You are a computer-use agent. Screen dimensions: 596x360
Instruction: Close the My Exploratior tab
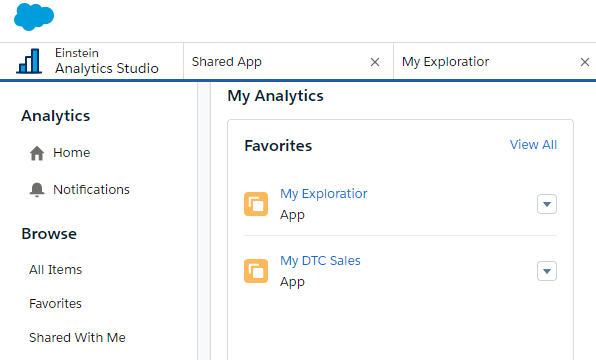[x=585, y=62]
